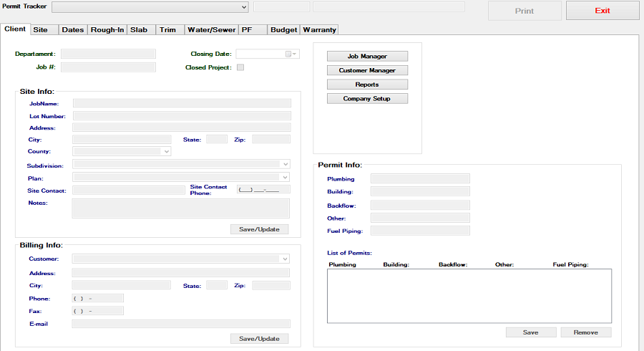Focus the Plumbing permit field
Screen dimensions: 644x351
[420, 178]
